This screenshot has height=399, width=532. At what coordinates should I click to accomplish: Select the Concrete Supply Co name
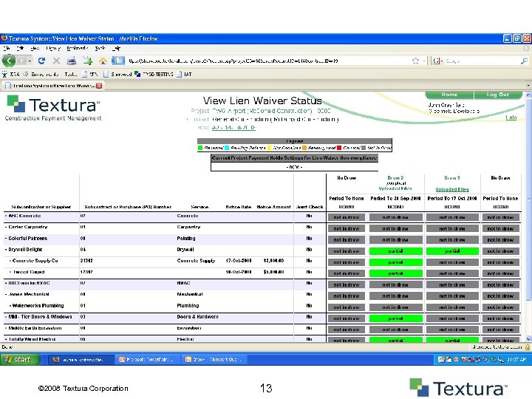(35, 261)
